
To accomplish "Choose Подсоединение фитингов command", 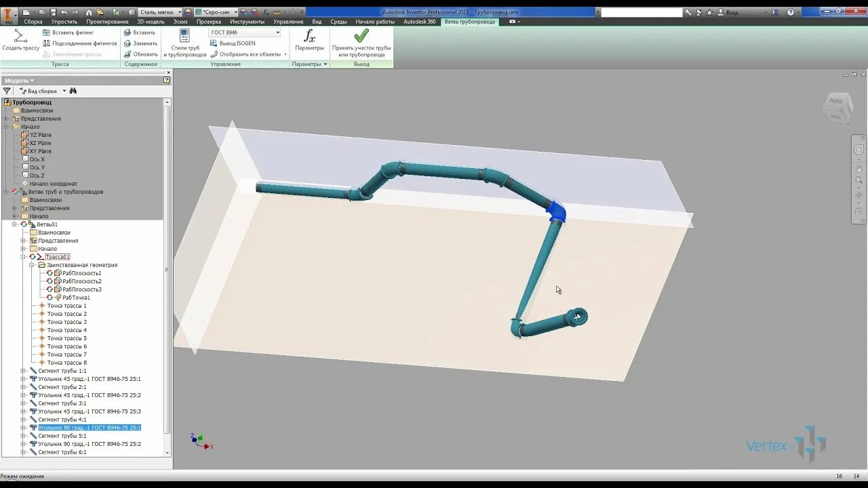I will point(79,43).
